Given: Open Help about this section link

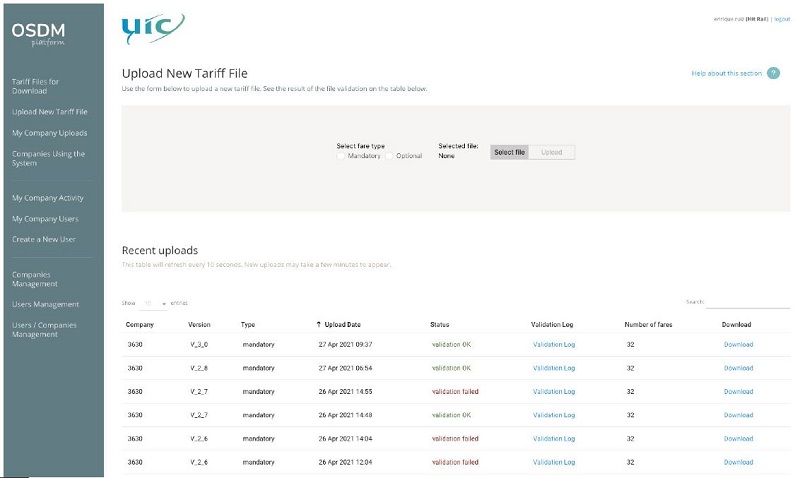Looking at the screenshot, I should [x=726, y=73].
